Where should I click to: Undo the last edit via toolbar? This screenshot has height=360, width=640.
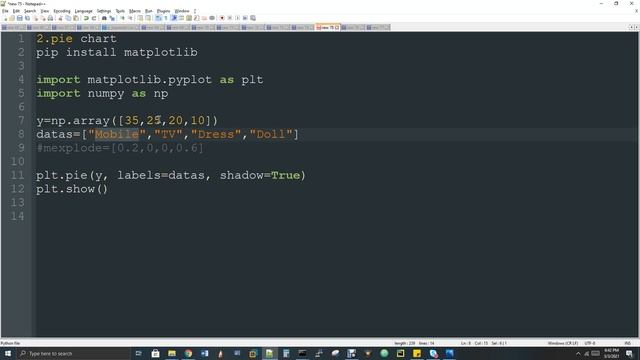(x=86, y=18)
